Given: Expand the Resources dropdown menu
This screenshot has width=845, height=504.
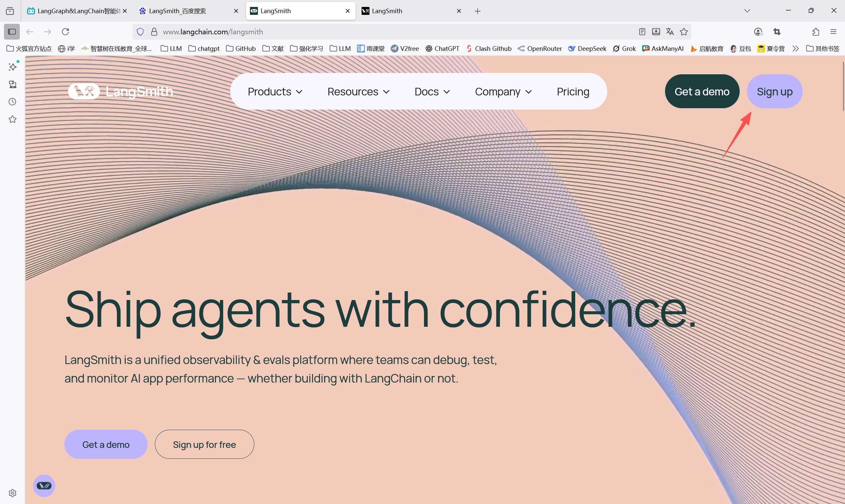Looking at the screenshot, I should click(x=358, y=92).
